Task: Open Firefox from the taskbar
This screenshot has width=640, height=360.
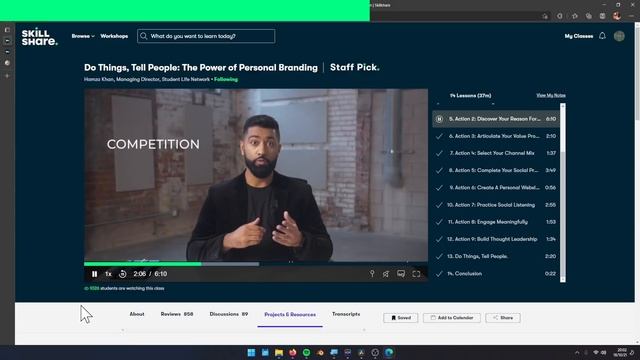Action: (x=293, y=352)
